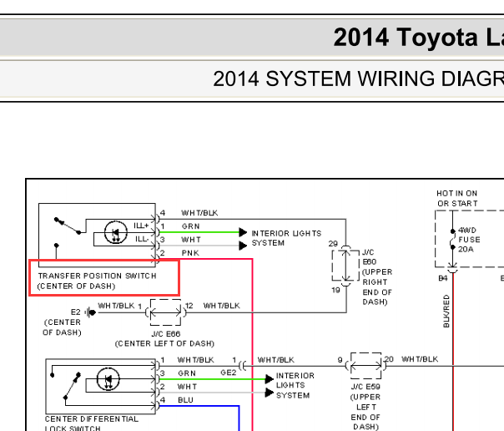Click the BLK/RED vertical wire label

pos(446,311)
